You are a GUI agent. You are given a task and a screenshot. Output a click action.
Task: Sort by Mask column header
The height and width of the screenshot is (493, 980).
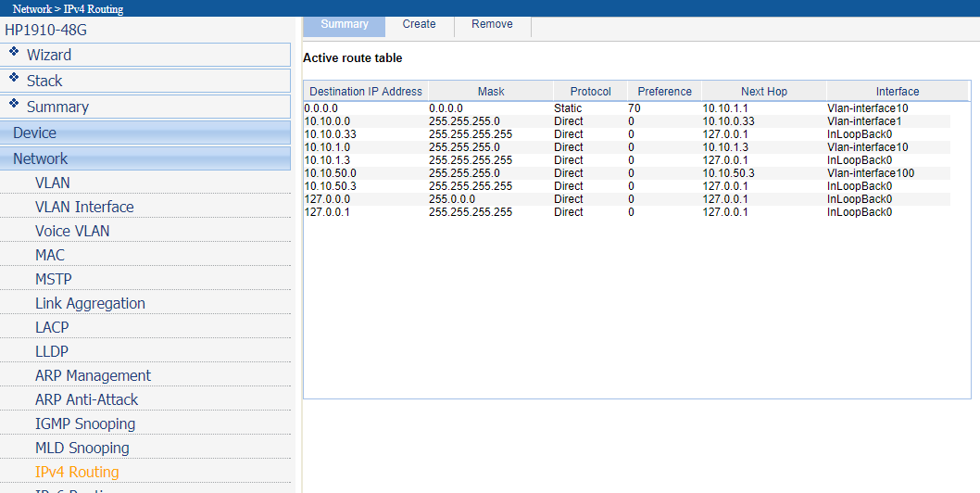[x=491, y=92]
